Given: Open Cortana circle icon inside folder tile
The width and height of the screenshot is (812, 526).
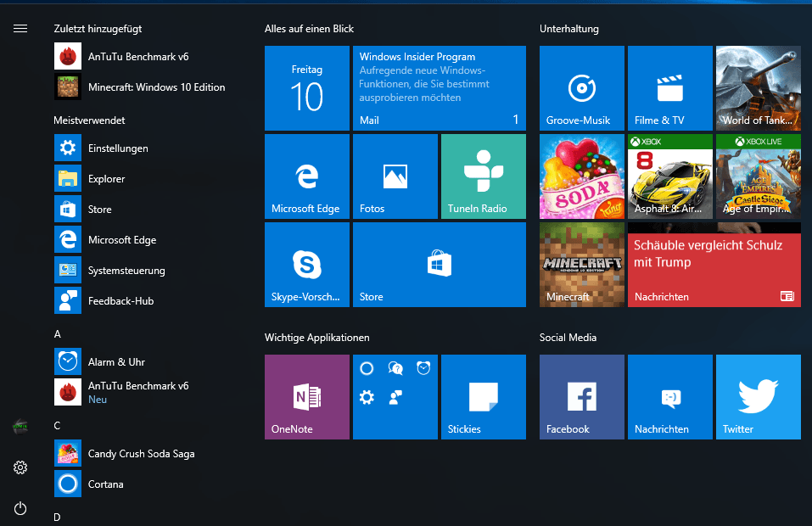Looking at the screenshot, I should [x=367, y=368].
